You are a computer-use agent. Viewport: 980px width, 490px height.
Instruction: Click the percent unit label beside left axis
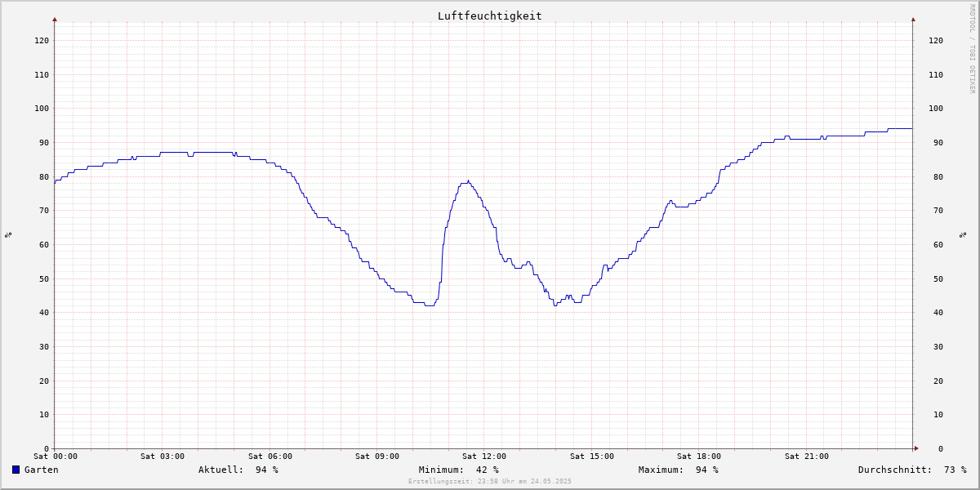[x=8, y=235]
